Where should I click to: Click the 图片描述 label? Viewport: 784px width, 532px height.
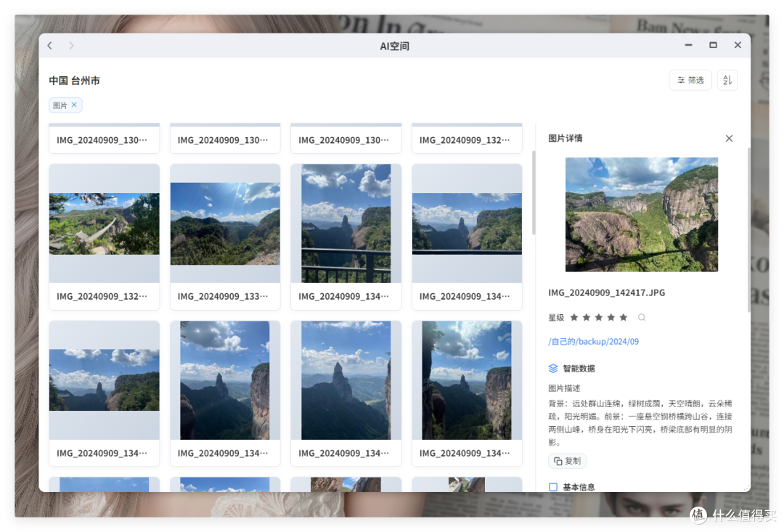[564, 388]
